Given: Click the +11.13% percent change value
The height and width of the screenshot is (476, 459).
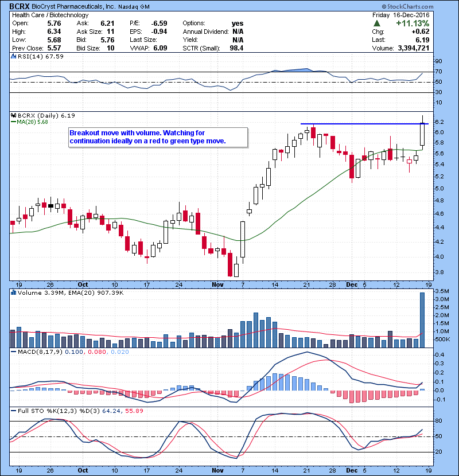Looking at the screenshot, I should click(x=413, y=24).
